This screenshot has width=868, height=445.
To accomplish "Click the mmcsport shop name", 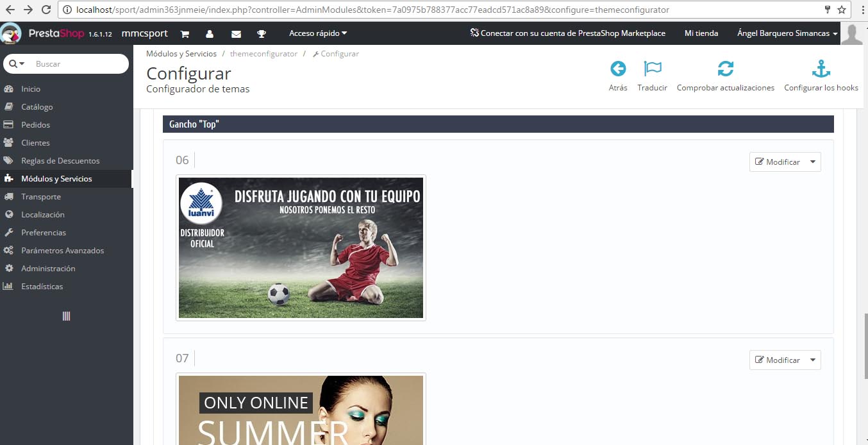I will pyautogui.click(x=145, y=33).
